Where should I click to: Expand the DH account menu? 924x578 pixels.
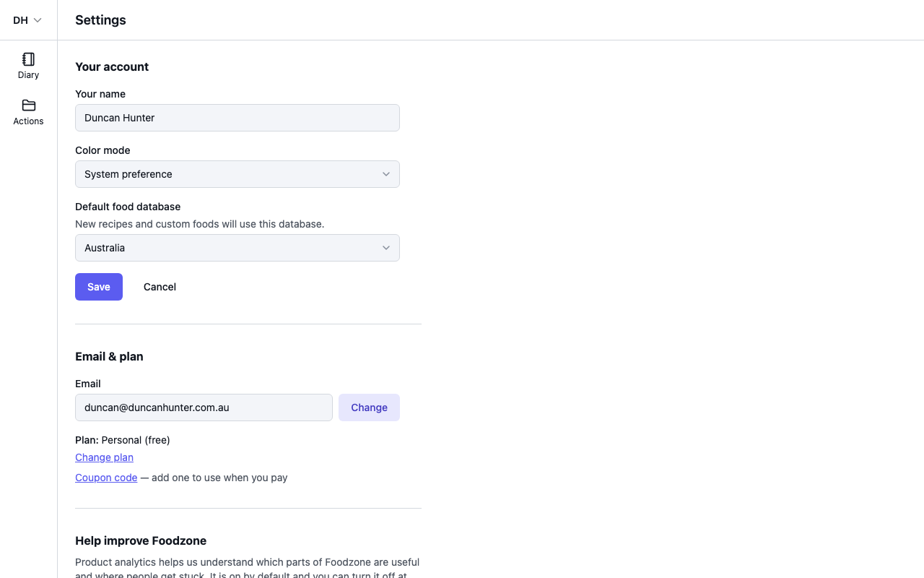[27, 20]
